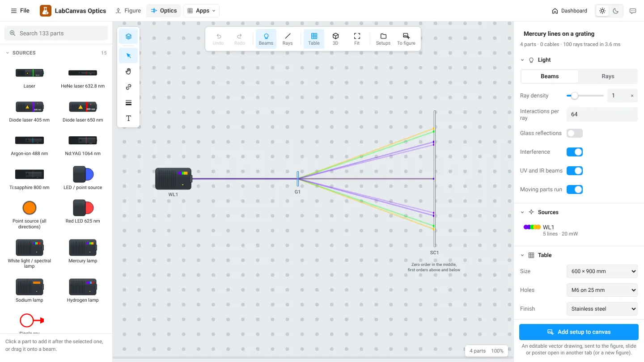The image size is (644, 362).
Task: Go to the Dashboard
Action: click(x=569, y=11)
